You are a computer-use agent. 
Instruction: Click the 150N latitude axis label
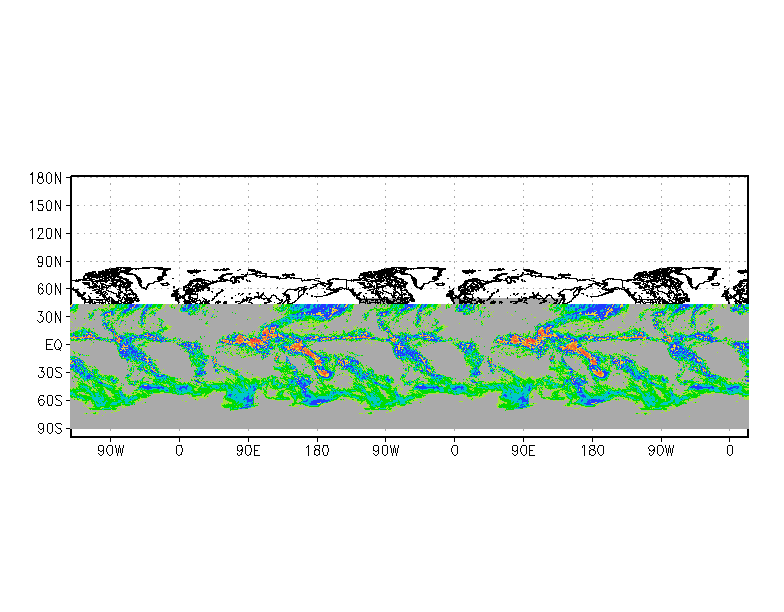click(46, 206)
